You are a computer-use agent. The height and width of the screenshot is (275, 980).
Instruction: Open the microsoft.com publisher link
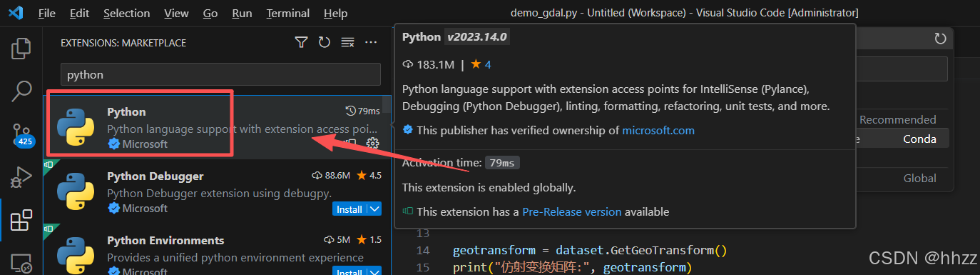point(658,130)
